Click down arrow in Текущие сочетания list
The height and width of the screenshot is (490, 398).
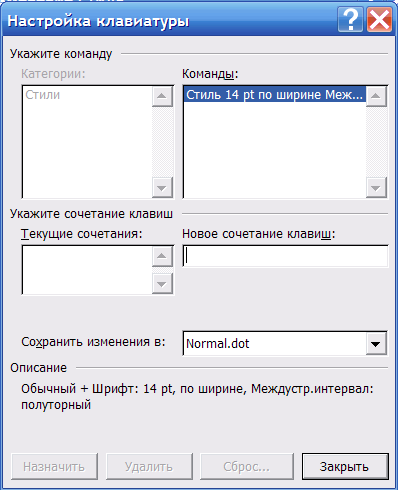162,284
